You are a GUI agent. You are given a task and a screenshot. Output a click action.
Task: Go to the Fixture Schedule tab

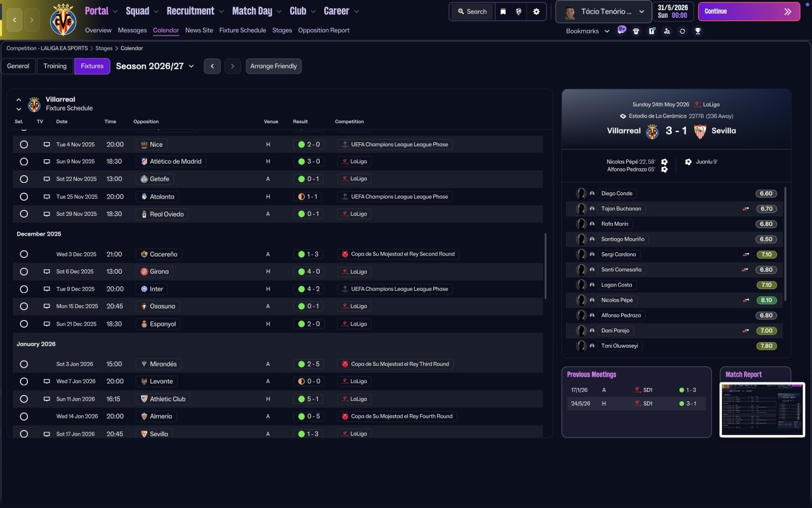tap(243, 30)
